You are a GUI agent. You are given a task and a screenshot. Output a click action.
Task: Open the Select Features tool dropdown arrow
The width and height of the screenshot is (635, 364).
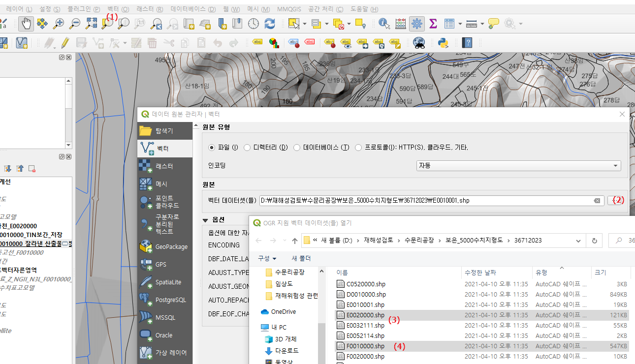pos(305,23)
